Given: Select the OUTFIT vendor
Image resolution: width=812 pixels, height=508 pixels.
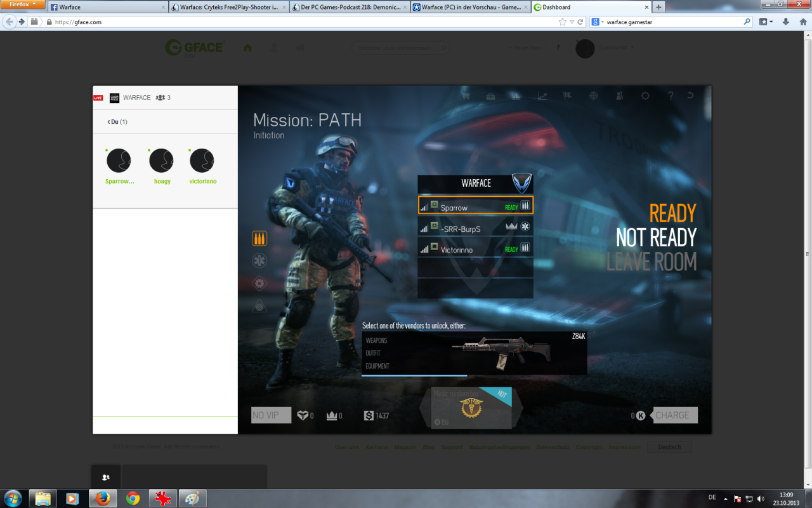Looking at the screenshot, I should (374, 353).
